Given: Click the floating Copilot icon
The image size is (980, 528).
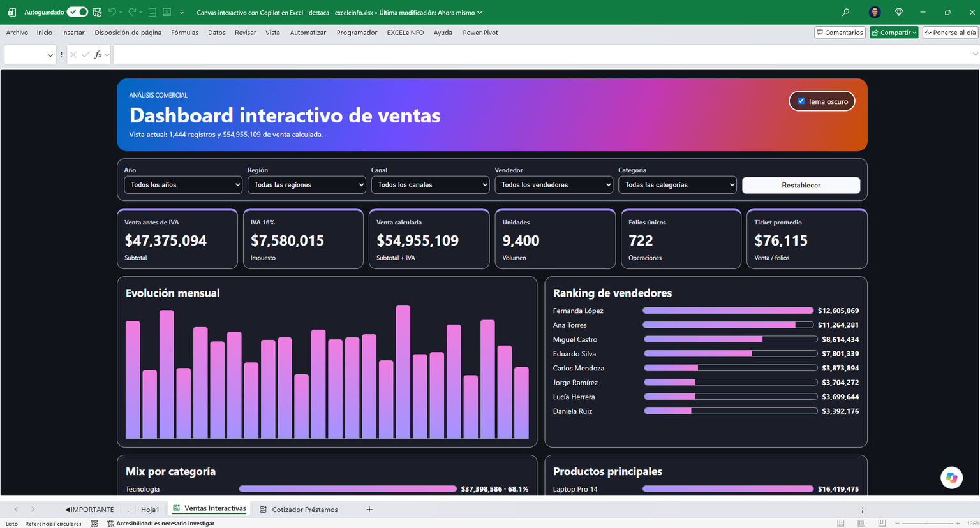Looking at the screenshot, I should pos(951,478).
